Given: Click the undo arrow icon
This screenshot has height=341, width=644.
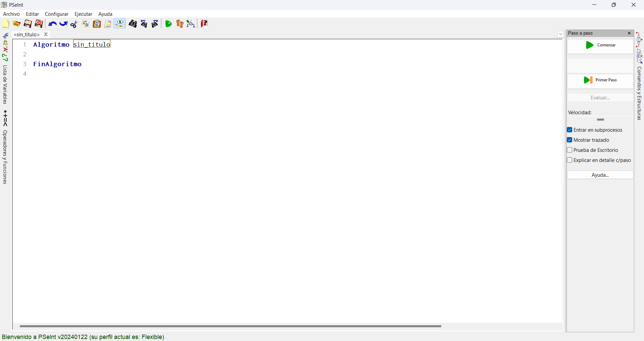Looking at the screenshot, I should tap(52, 24).
